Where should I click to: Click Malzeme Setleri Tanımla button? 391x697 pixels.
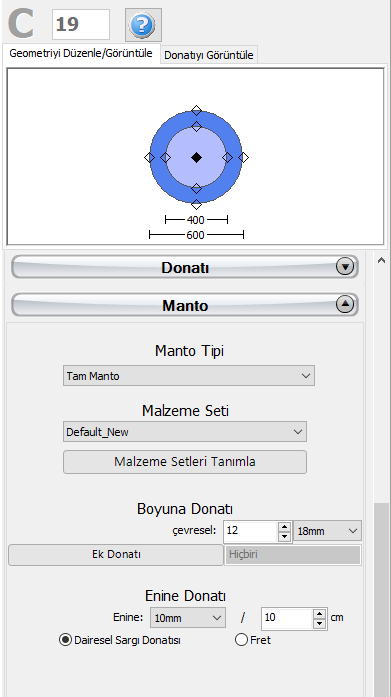tap(185, 462)
